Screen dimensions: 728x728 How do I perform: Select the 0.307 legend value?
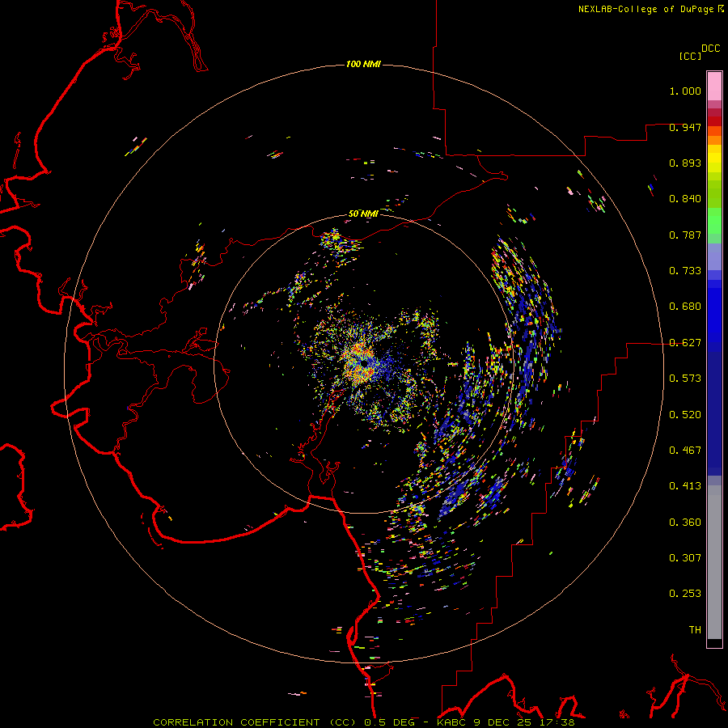[685, 558]
